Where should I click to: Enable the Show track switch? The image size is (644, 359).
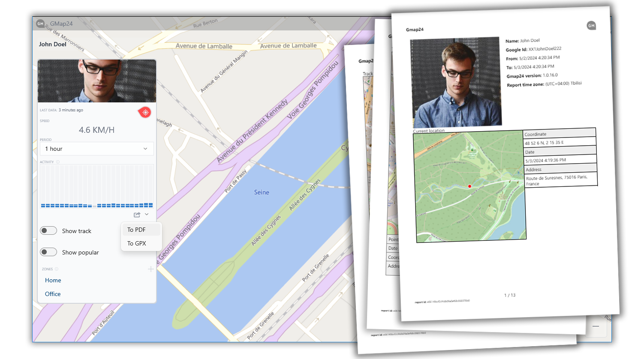tap(48, 230)
